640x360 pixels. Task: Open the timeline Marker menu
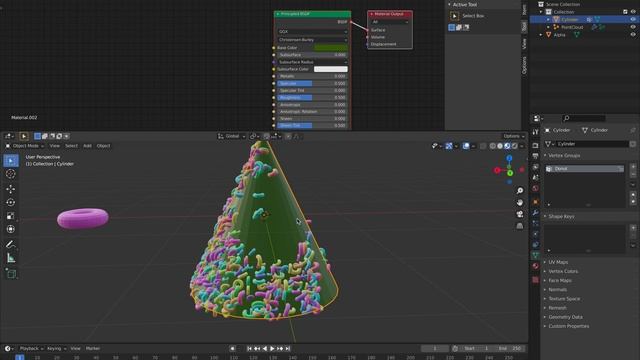click(93, 349)
